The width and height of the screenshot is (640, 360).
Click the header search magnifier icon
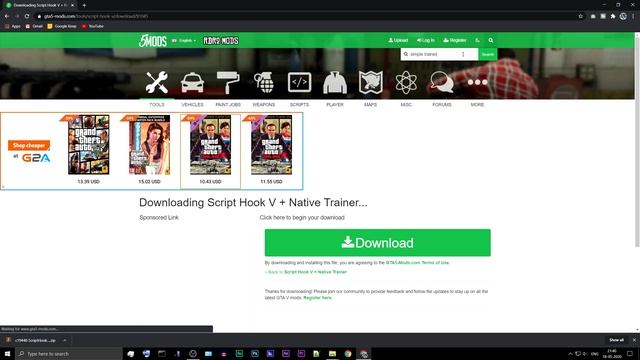pyautogui.click(x=491, y=40)
